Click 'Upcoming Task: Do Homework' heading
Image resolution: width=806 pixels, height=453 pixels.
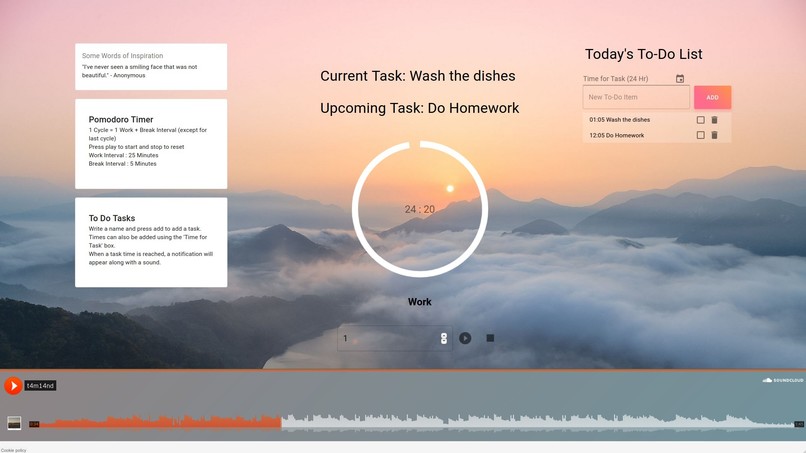point(419,108)
